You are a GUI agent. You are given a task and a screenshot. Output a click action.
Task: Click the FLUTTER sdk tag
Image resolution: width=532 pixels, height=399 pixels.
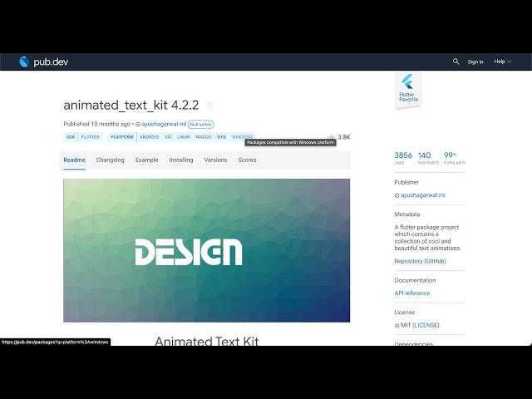[x=91, y=137]
